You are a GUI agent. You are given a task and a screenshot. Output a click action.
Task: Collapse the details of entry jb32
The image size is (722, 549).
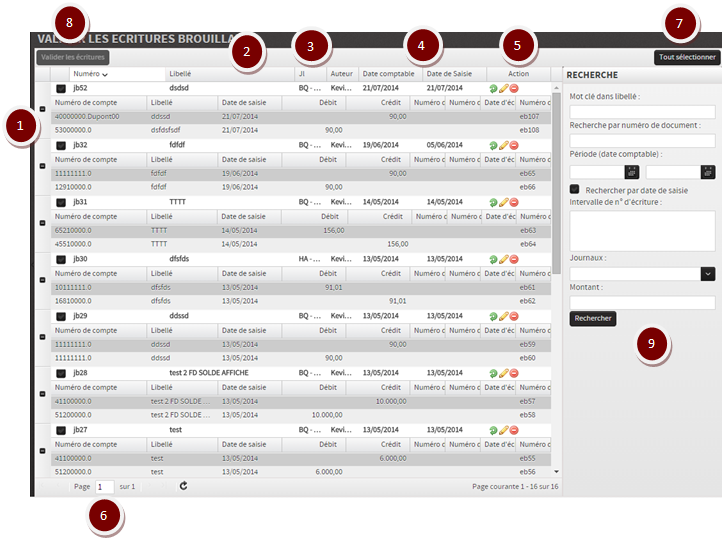(42, 166)
